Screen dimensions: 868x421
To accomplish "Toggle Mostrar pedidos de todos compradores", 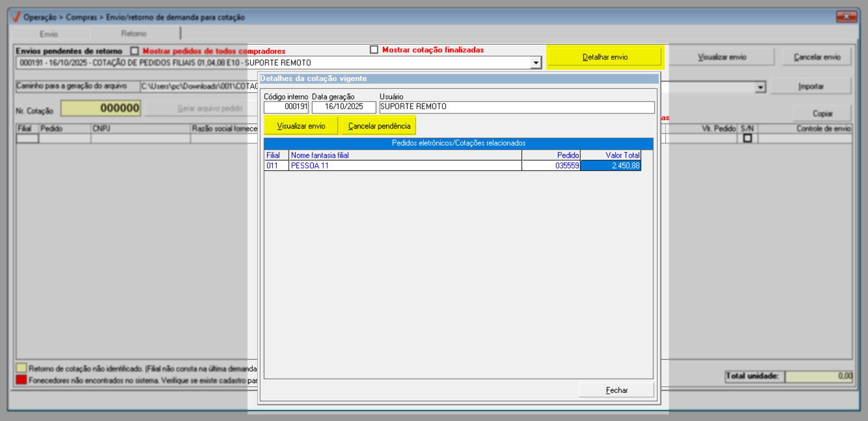I will click(135, 51).
